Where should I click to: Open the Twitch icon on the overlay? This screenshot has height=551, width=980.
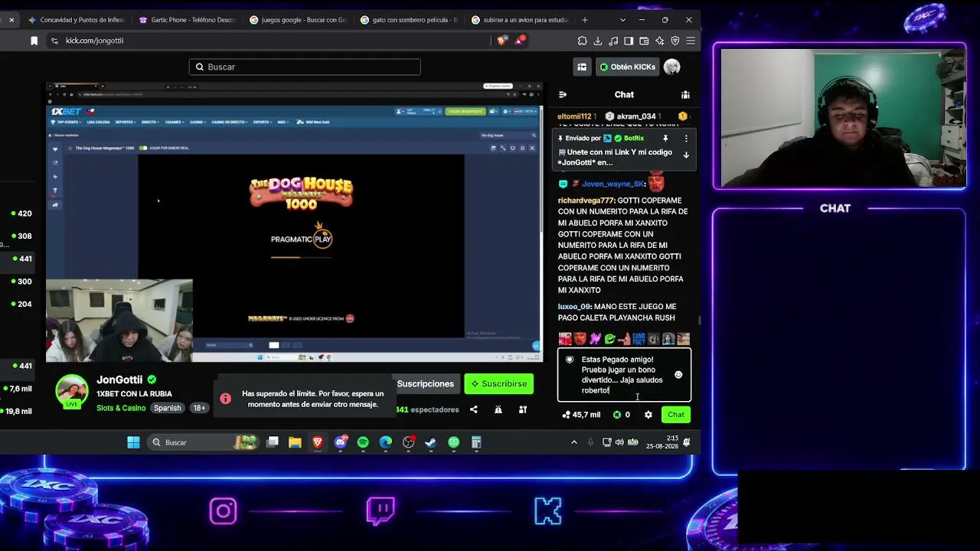(x=381, y=511)
